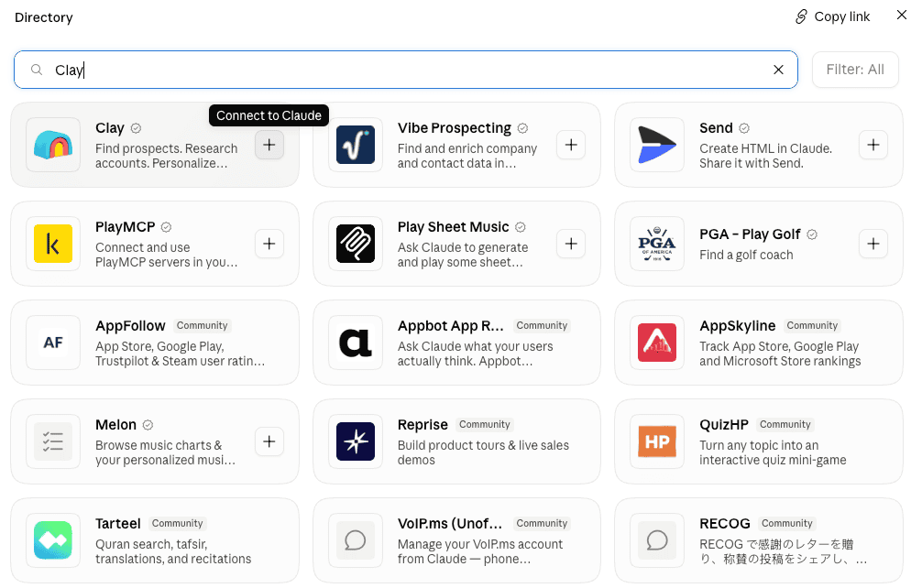Open the Filter: All dropdown

click(855, 70)
